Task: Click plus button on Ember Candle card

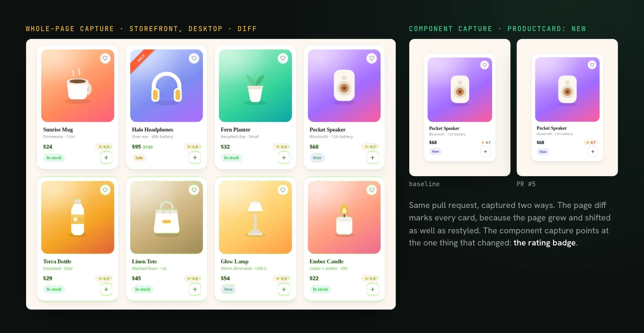Action: coord(372,289)
